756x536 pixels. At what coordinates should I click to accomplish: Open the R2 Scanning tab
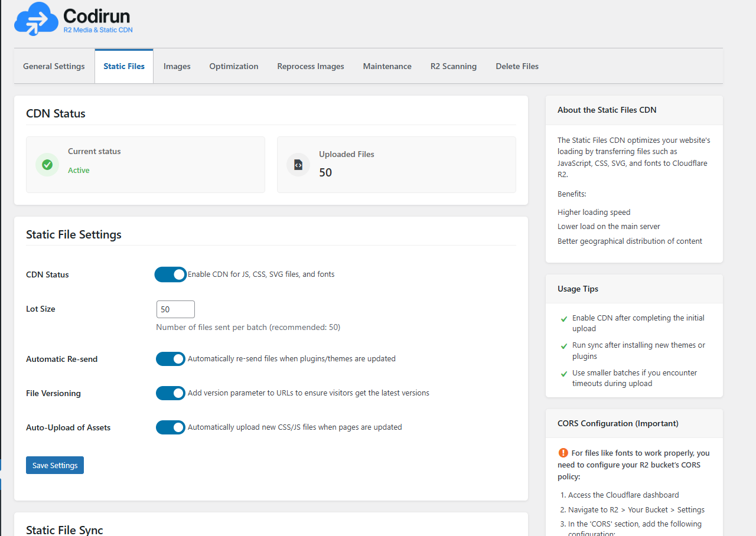point(454,66)
